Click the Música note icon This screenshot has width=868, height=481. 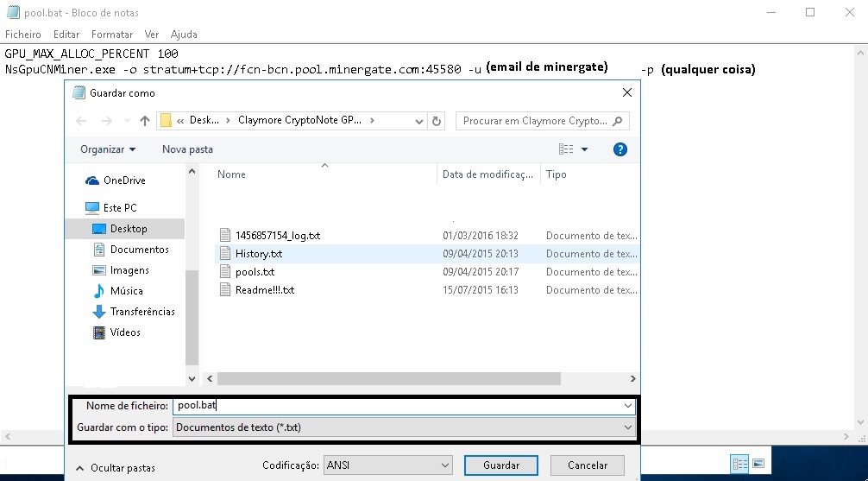pyautogui.click(x=99, y=291)
